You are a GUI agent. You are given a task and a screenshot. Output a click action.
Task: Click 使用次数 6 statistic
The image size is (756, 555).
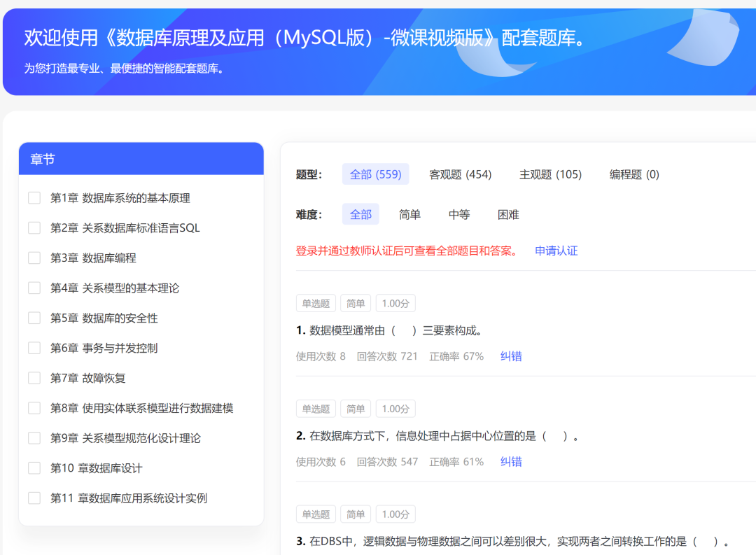pos(321,461)
